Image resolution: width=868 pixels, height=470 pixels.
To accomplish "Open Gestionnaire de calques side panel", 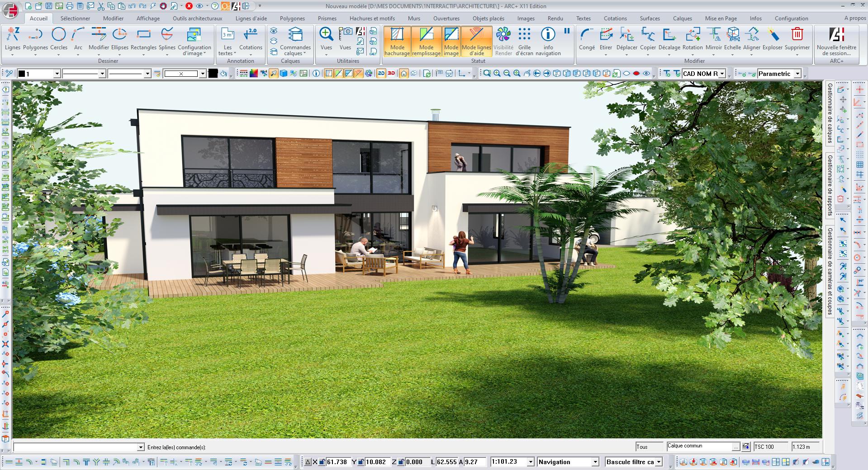I will (x=830, y=113).
